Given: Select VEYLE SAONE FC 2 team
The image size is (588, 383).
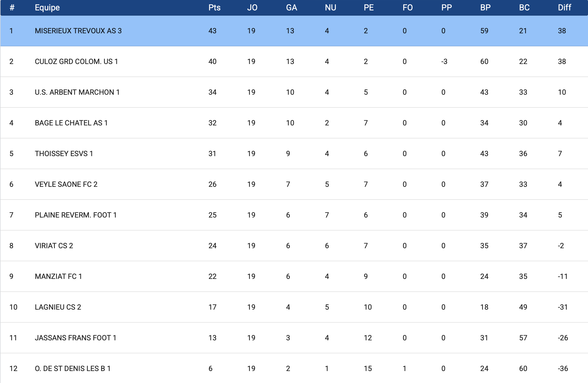Looking at the screenshot, I should [66, 184].
